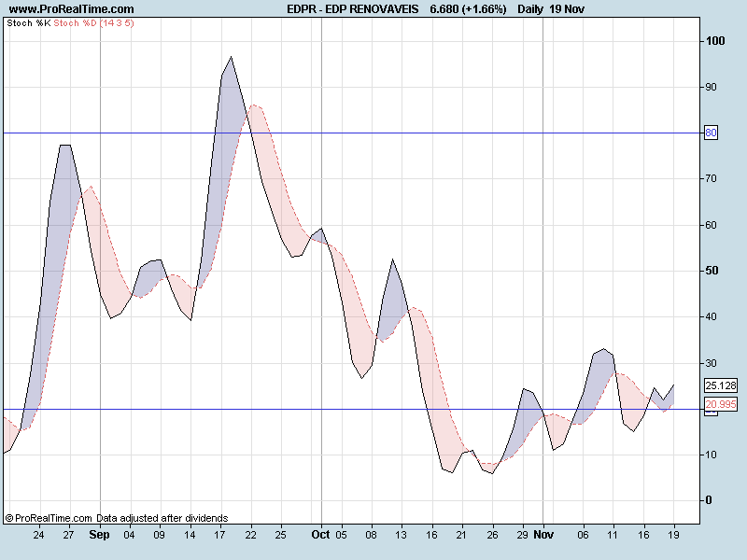Click the 6.680 (+1.66%) price text
Screen dimensions: 747x560
(x=468, y=9)
